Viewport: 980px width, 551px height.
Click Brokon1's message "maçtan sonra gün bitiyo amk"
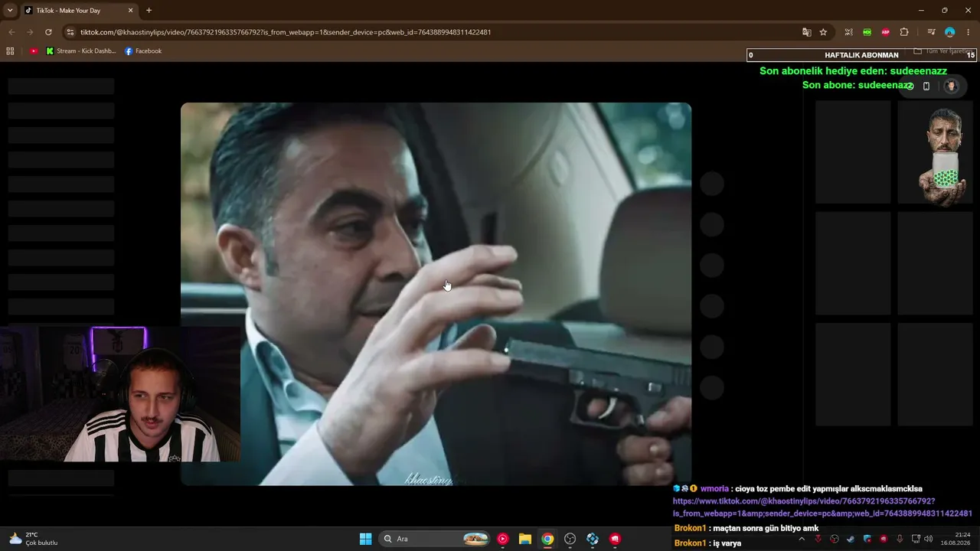746,528
